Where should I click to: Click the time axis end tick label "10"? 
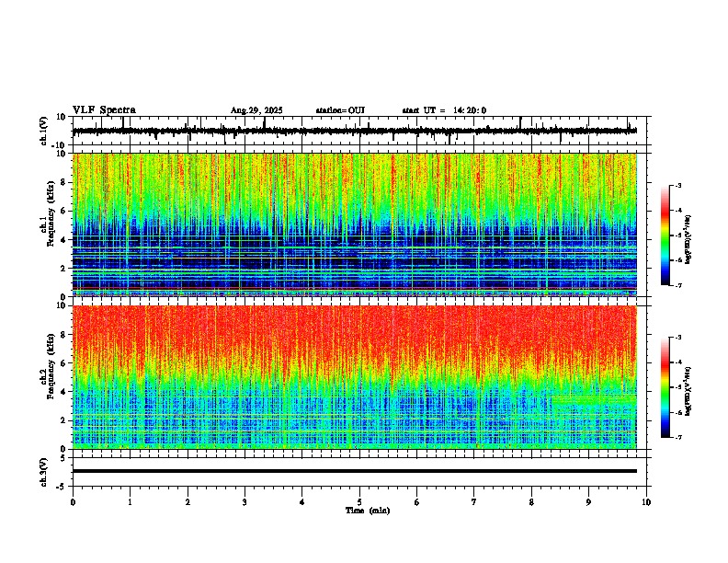[646, 502]
